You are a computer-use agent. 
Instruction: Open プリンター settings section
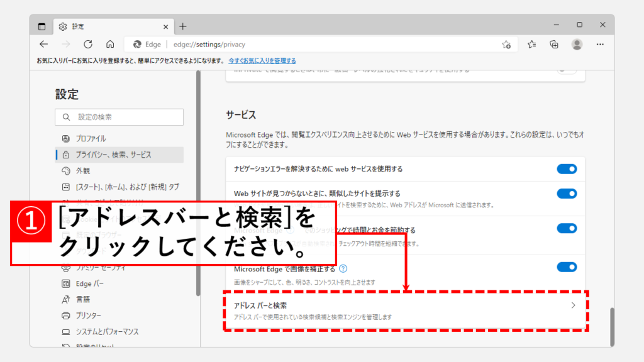coord(88,315)
